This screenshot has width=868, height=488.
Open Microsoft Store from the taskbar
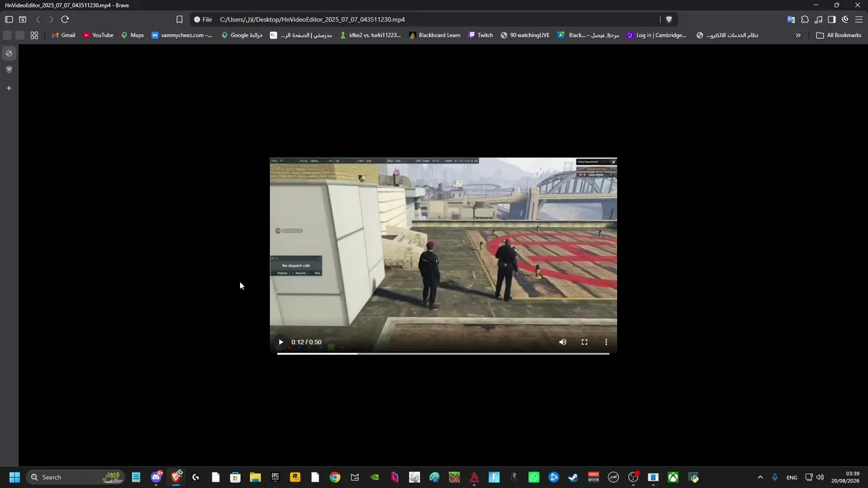tap(235, 477)
